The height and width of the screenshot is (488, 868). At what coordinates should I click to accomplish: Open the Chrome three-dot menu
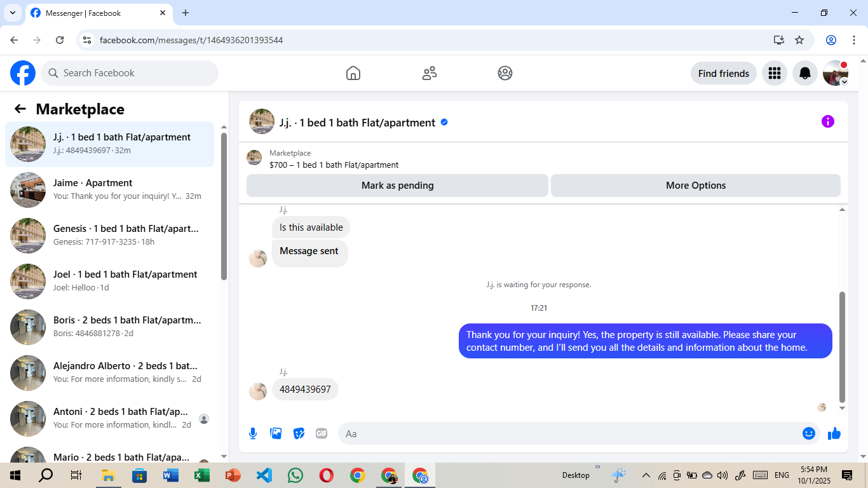click(x=854, y=40)
